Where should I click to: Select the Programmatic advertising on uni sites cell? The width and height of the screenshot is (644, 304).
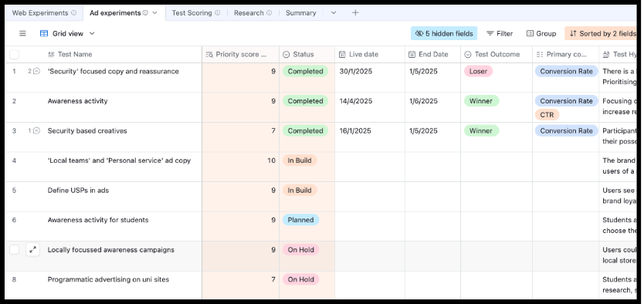click(124, 285)
